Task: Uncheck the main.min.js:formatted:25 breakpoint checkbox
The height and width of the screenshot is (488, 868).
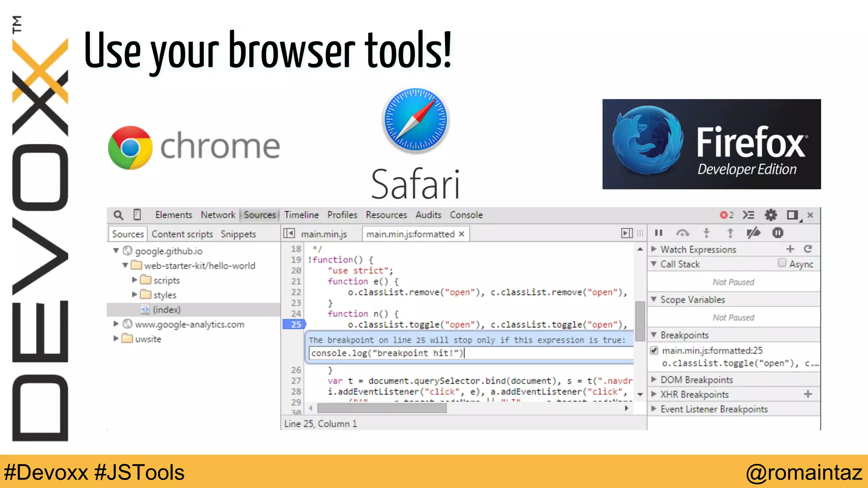Action: tap(654, 350)
